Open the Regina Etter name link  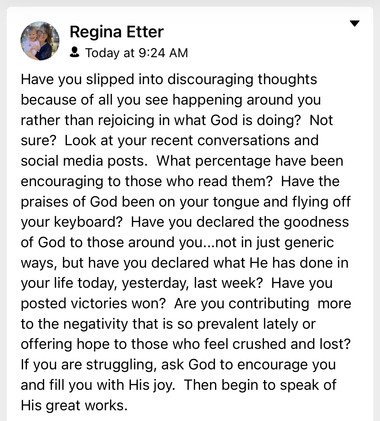116,32
